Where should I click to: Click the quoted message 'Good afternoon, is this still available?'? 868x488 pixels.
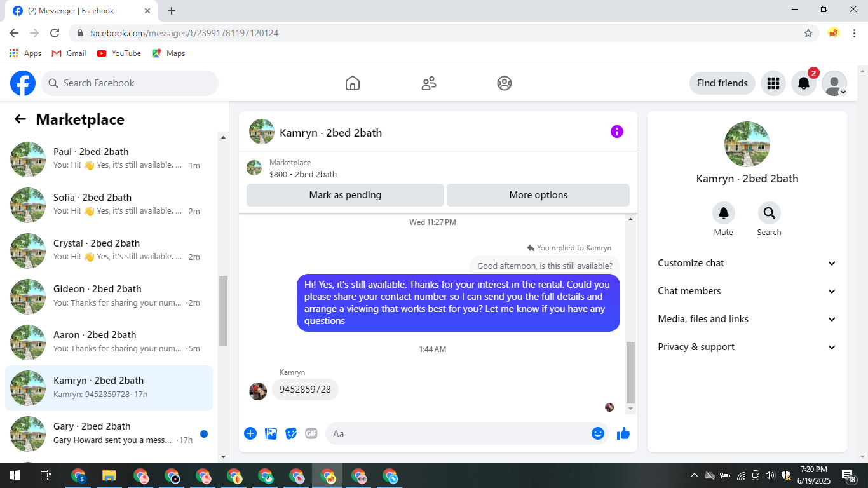[545, 266]
